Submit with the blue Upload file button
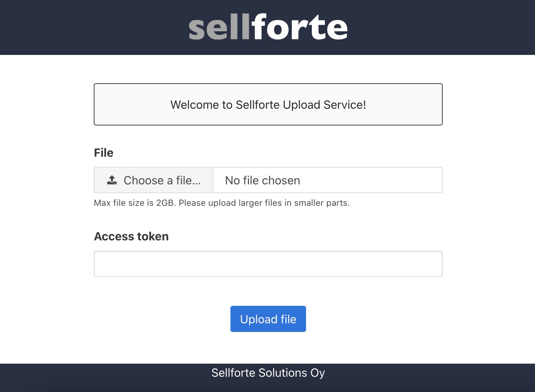Screen dimensions: 535x392 click(268, 319)
